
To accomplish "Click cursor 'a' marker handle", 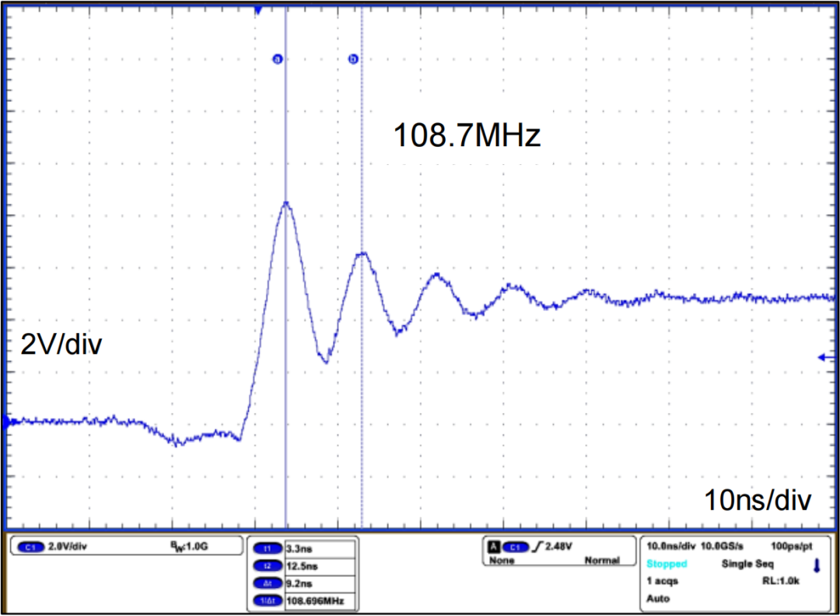I will pos(277,59).
